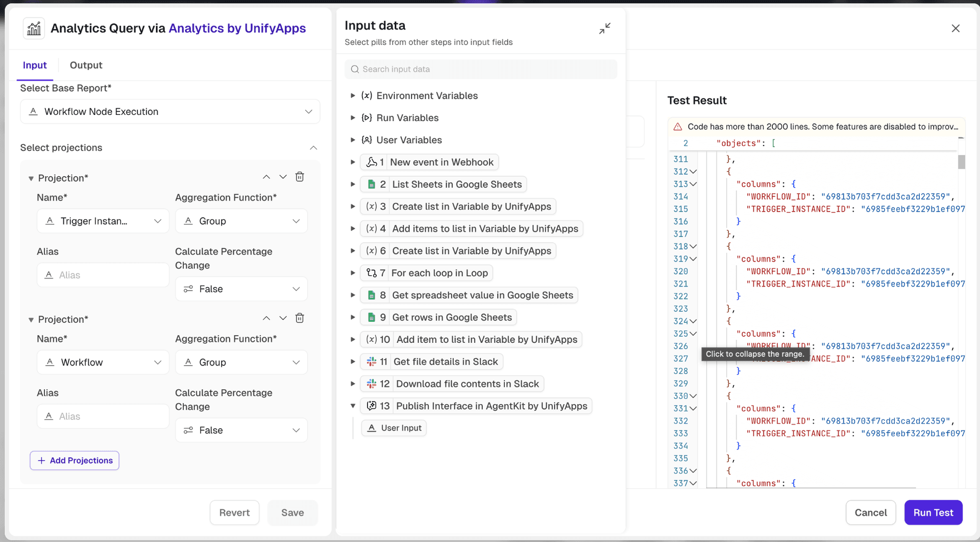Image resolution: width=980 pixels, height=542 pixels.
Task: Move the first projection down
Action: click(283, 177)
